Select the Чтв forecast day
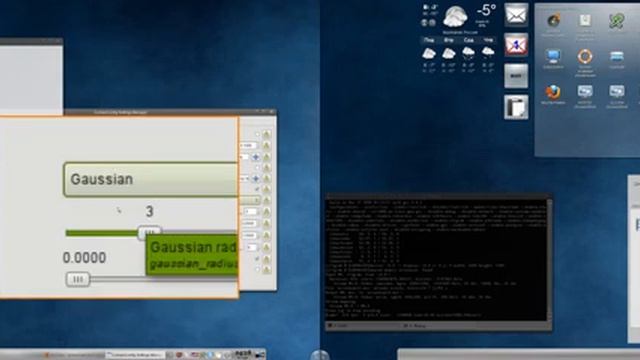The width and height of the screenshot is (640, 360). click(488, 40)
